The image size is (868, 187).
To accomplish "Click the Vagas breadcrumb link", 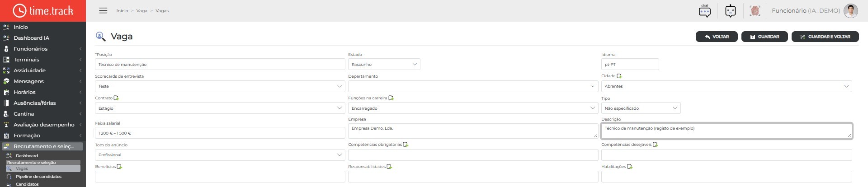I will (162, 11).
